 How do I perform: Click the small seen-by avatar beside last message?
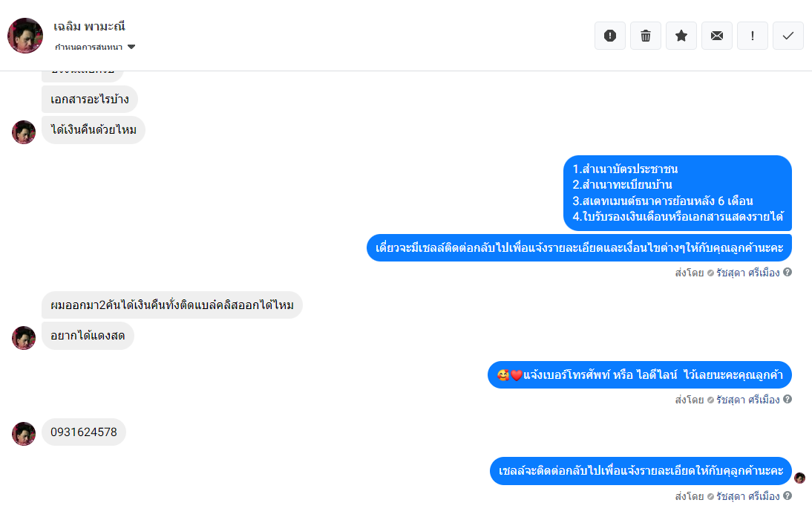click(x=799, y=478)
